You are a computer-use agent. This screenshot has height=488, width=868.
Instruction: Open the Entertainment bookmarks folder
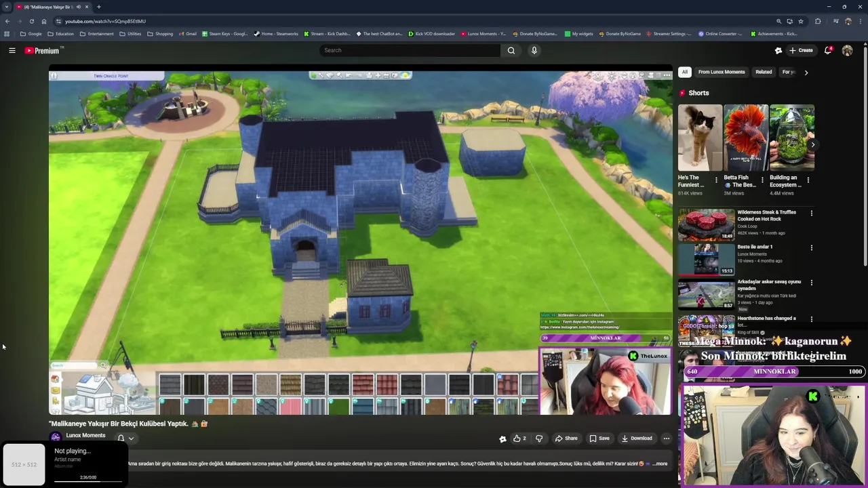click(x=96, y=34)
